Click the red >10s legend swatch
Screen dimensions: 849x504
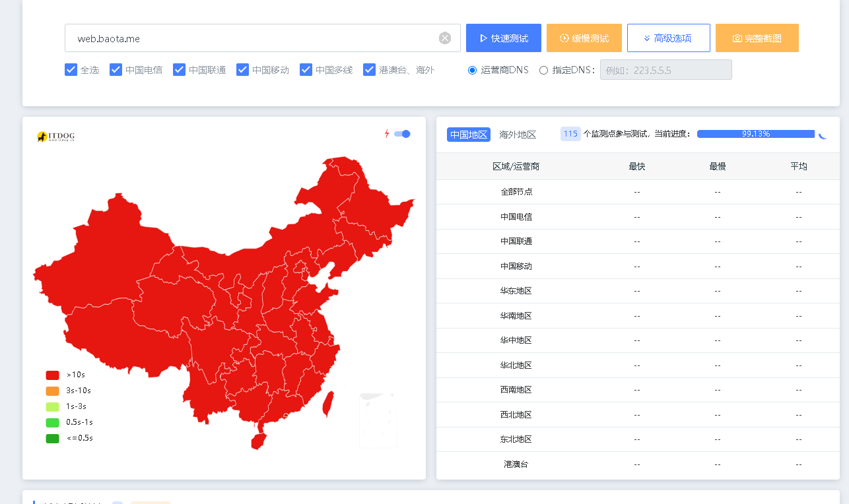pos(53,375)
